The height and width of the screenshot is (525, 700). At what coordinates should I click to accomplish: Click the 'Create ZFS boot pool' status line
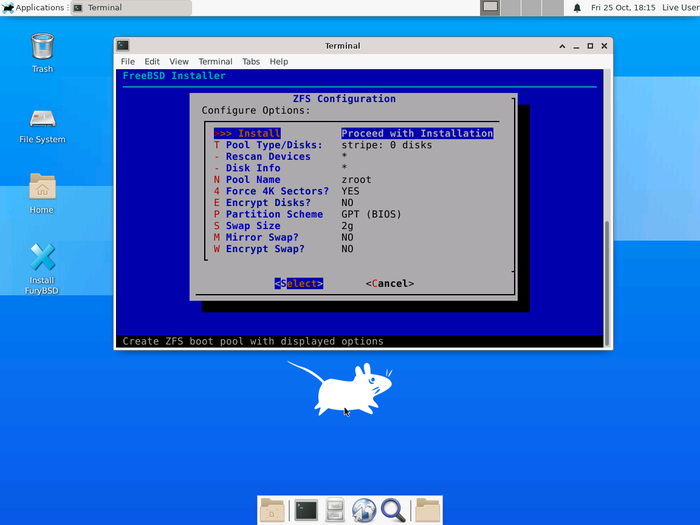[x=253, y=341]
